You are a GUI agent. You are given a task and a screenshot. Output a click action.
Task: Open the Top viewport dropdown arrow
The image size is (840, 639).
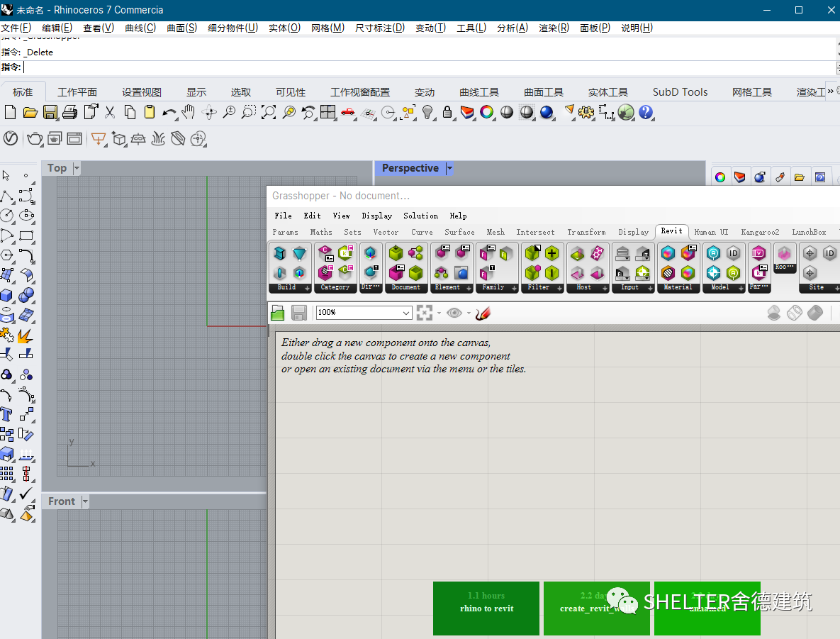77,168
